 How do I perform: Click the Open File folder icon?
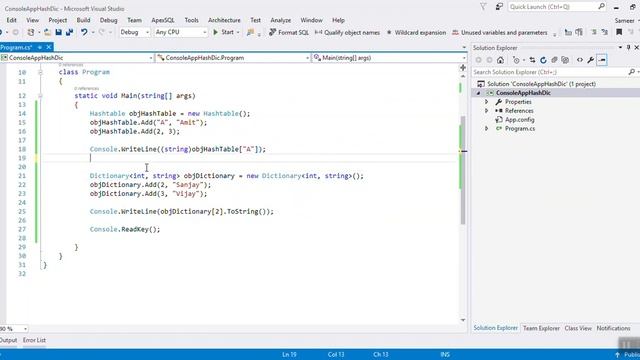coord(48,32)
